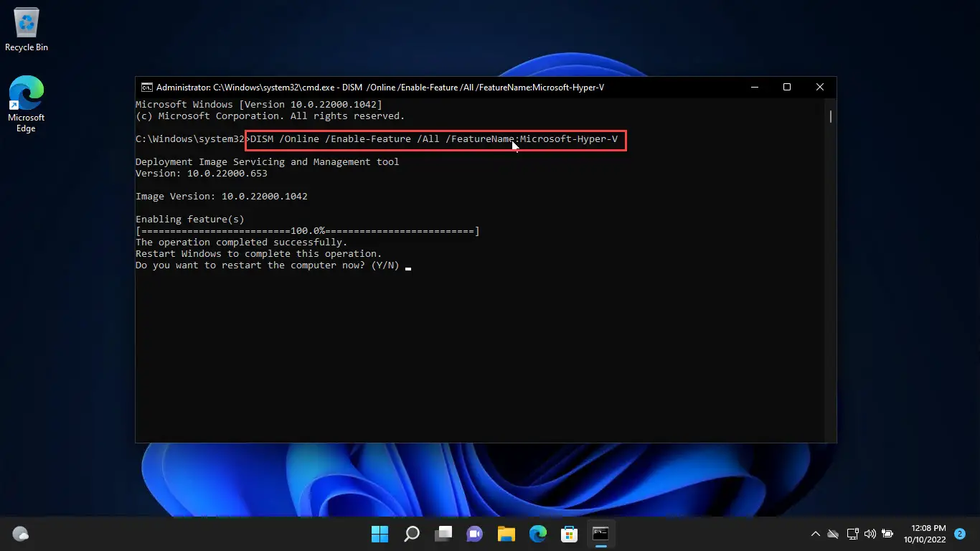This screenshot has height=551, width=980.
Task: Open the notification badge showing 2
Action: pyautogui.click(x=960, y=534)
